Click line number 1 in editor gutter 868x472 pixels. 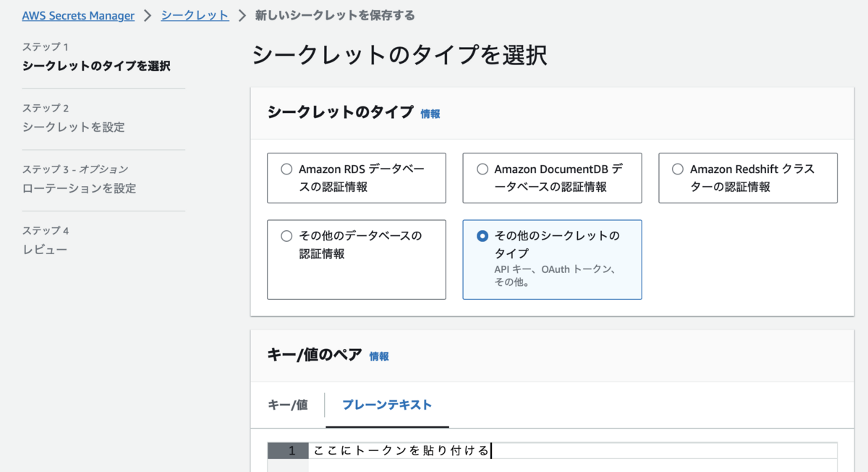[x=292, y=451]
